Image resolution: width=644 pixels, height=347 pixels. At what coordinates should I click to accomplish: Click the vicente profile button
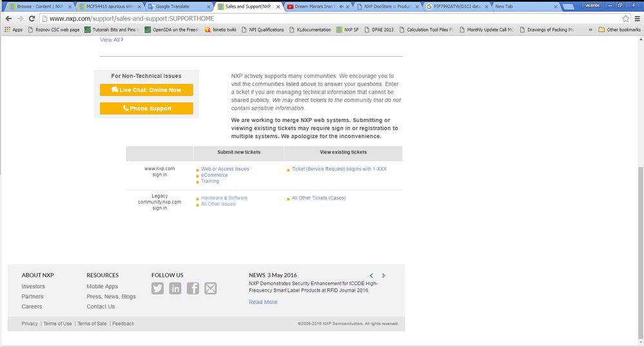pos(592,5)
